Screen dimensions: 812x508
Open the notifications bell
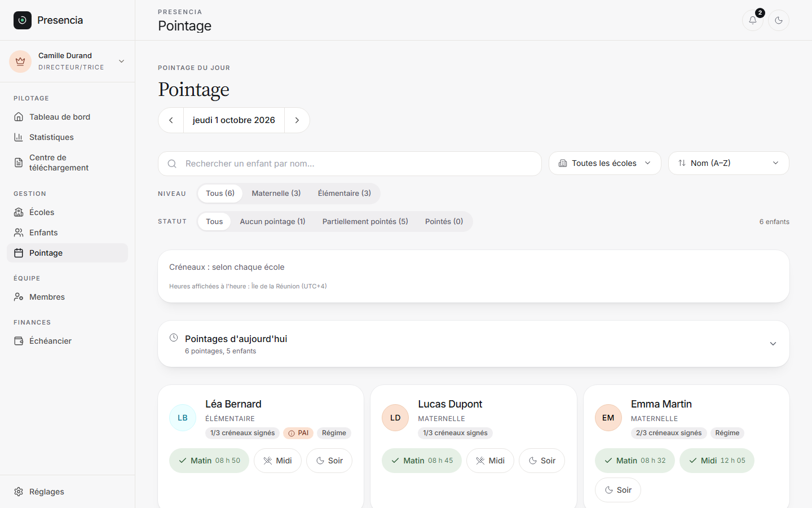tap(753, 20)
